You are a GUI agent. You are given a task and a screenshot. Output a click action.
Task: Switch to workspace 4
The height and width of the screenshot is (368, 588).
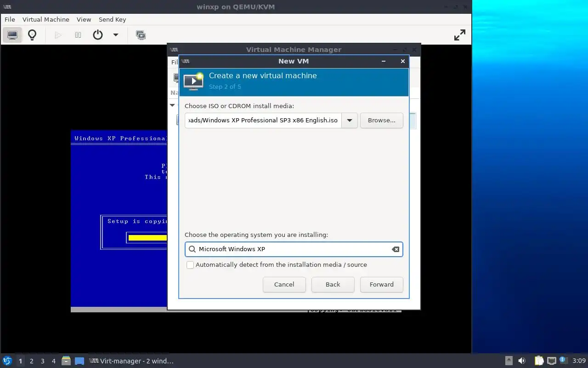click(53, 361)
